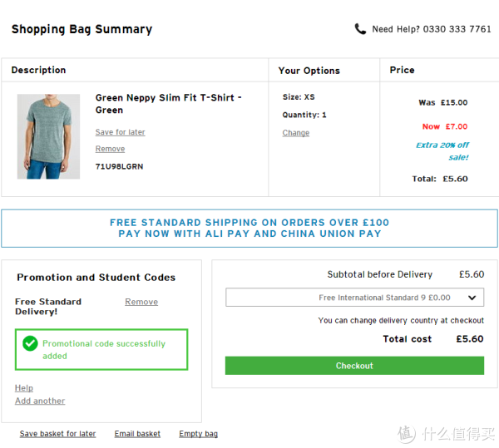Click the phone icon beside Need Help
Image resolution: width=499 pixels, height=448 pixels.
click(360, 29)
